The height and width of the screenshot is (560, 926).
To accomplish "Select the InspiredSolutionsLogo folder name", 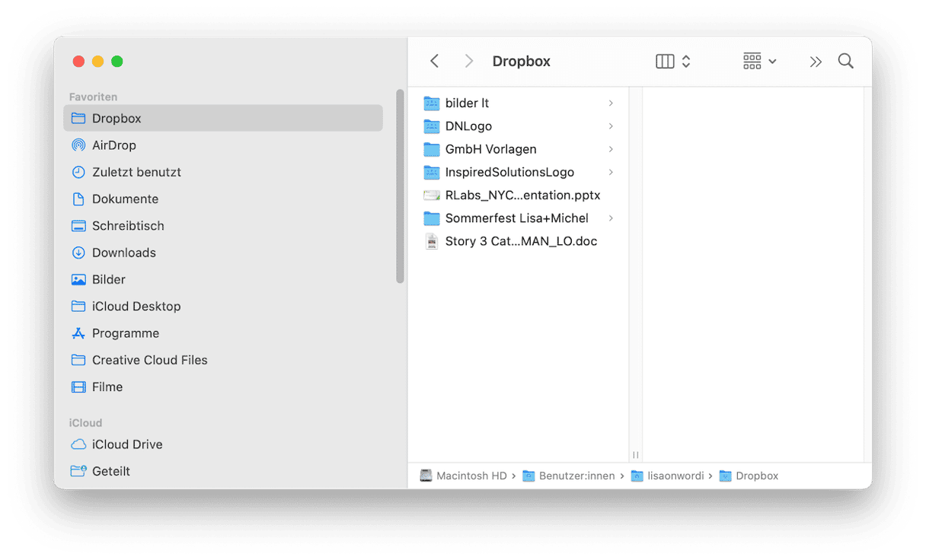I will pos(509,172).
